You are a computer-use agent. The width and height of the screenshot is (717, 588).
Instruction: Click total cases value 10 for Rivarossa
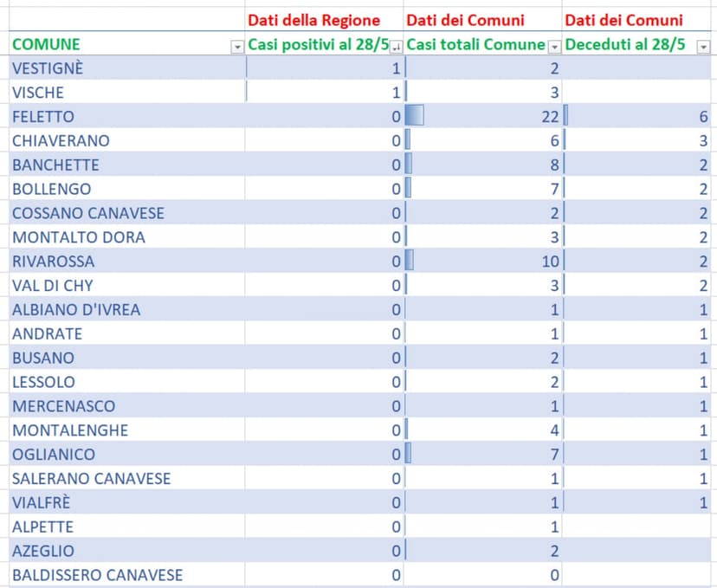[x=550, y=262]
